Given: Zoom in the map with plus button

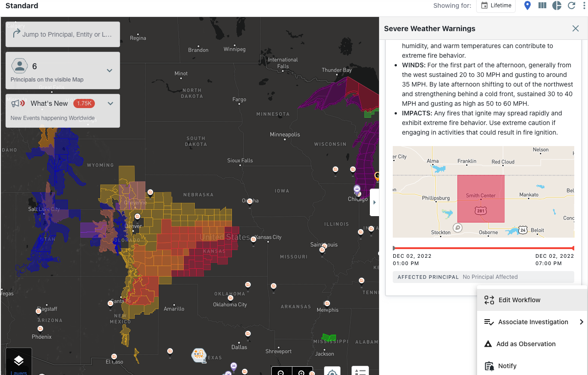Looking at the screenshot, I should click(302, 372).
